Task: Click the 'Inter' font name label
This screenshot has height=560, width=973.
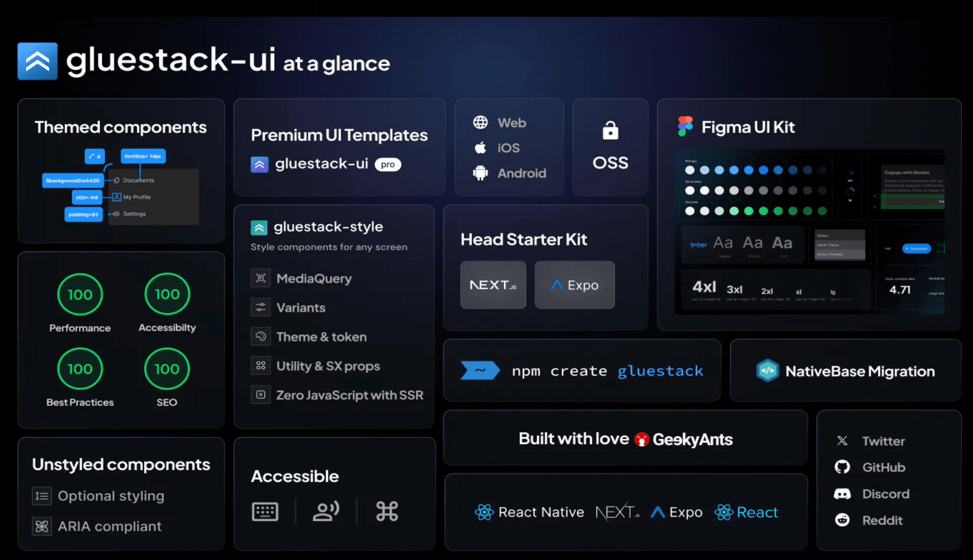Action: click(x=698, y=244)
